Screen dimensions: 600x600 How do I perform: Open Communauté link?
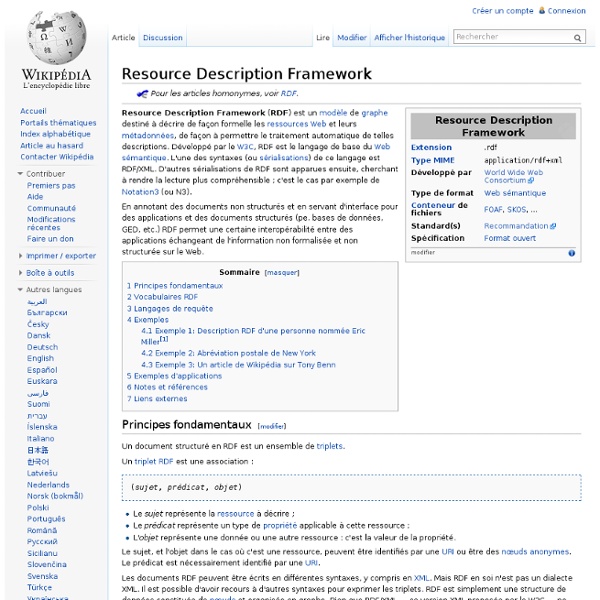[x=51, y=208]
